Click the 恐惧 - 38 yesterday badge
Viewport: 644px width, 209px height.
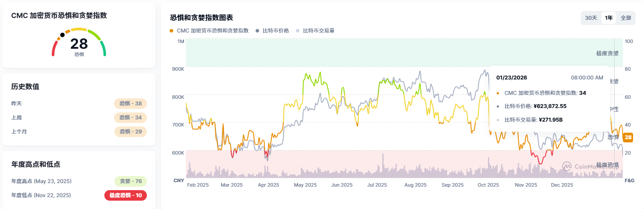pos(130,104)
